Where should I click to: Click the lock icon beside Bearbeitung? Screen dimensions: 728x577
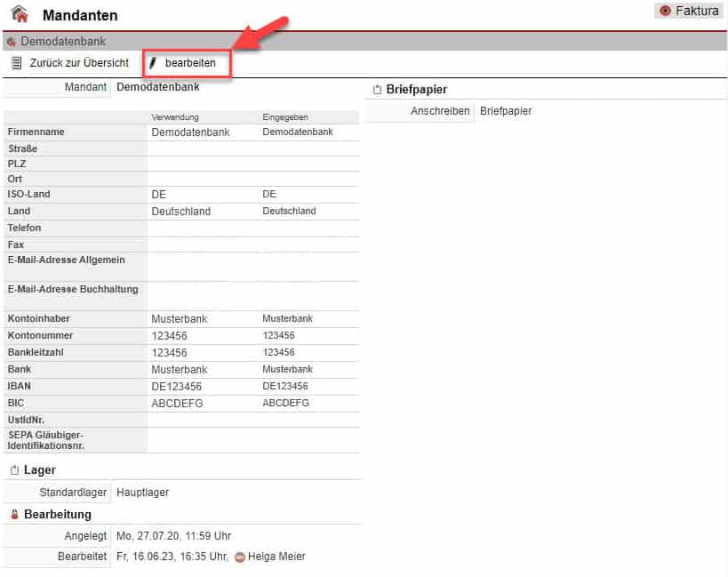(x=14, y=515)
